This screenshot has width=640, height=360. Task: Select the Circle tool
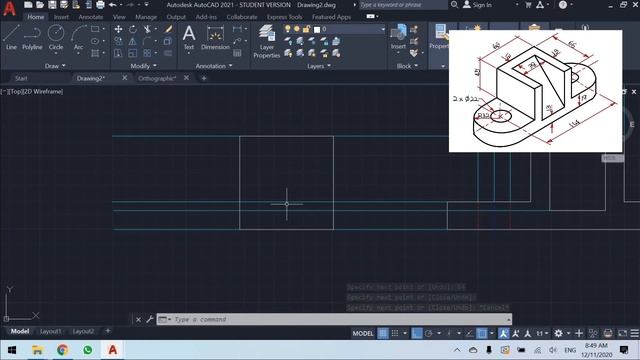(56, 37)
